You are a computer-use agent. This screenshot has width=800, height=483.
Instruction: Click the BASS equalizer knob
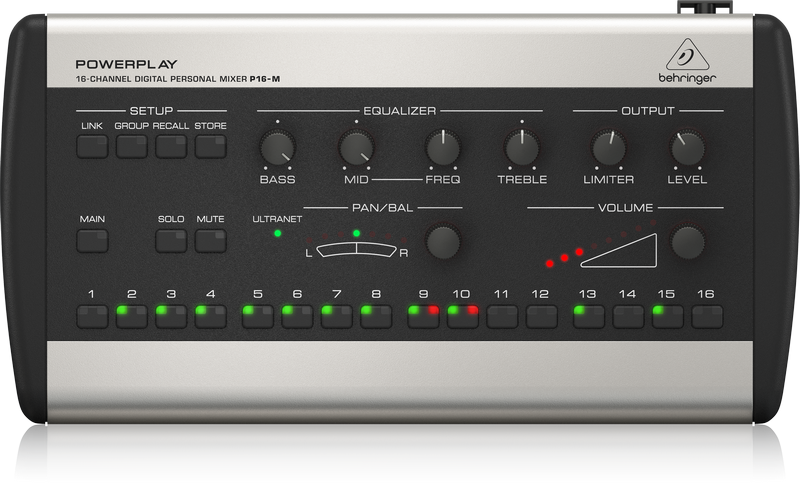(x=277, y=148)
